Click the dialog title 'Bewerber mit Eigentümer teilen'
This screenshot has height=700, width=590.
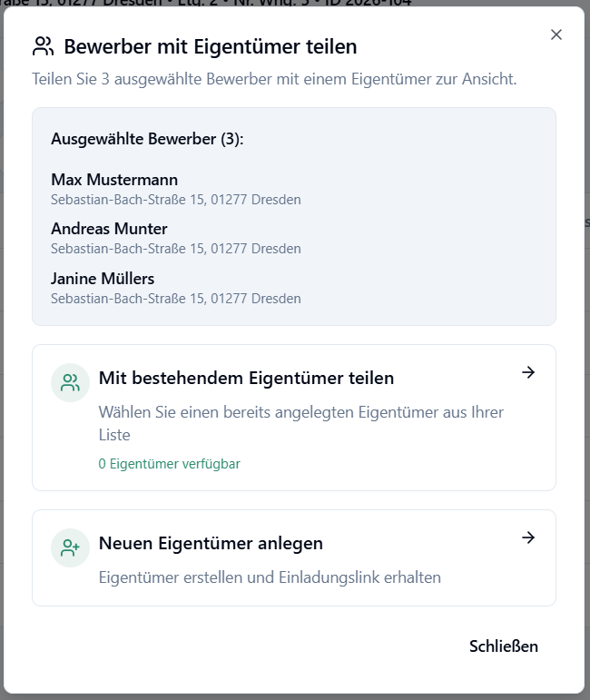(211, 46)
